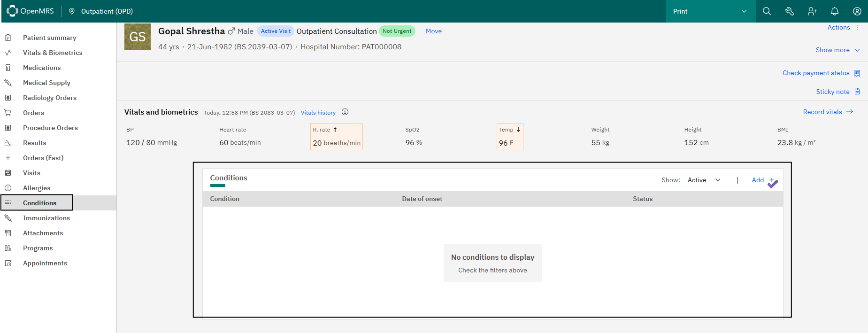The image size is (868, 333).
Task: Click the plus icon beside Orders (Fast)
Action: (x=8, y=158)
